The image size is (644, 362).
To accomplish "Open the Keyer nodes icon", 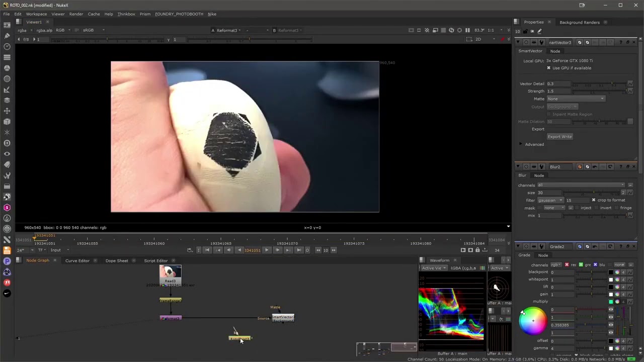I will point(7,89).
